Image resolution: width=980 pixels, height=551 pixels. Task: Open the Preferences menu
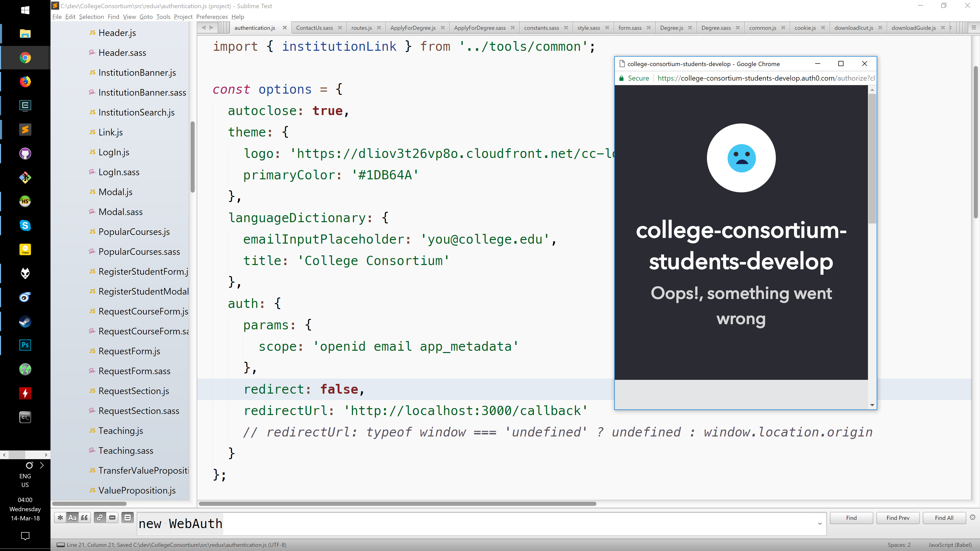pyautogui.click(x=212, y=17)
